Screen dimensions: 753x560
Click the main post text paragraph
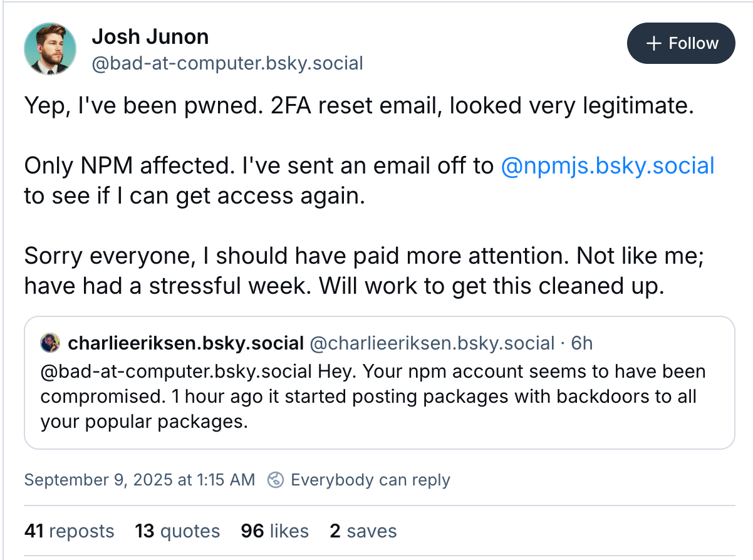[x=370, y=196]
